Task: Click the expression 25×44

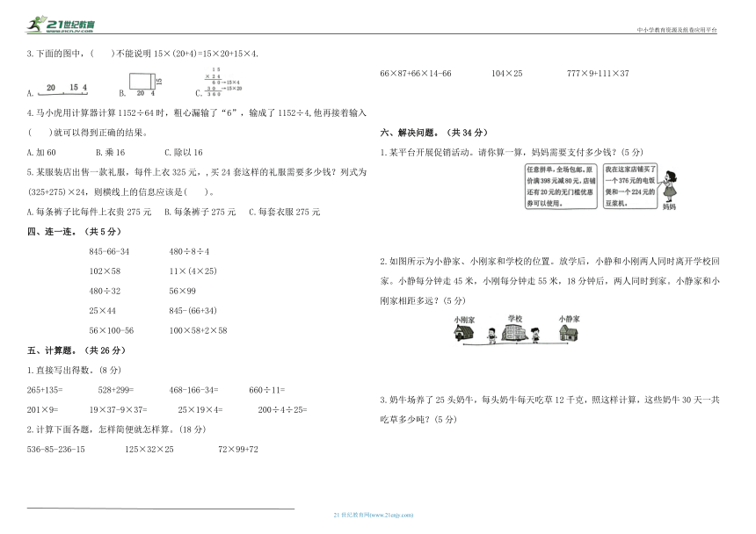Action: (x=102, y=311)
